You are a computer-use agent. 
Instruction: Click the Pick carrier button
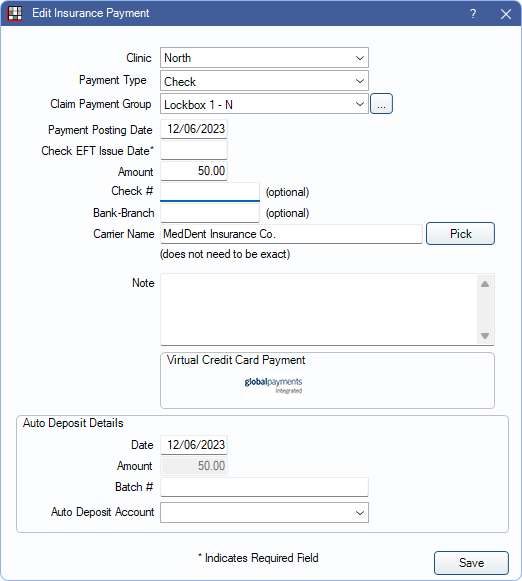click(460, 234)
